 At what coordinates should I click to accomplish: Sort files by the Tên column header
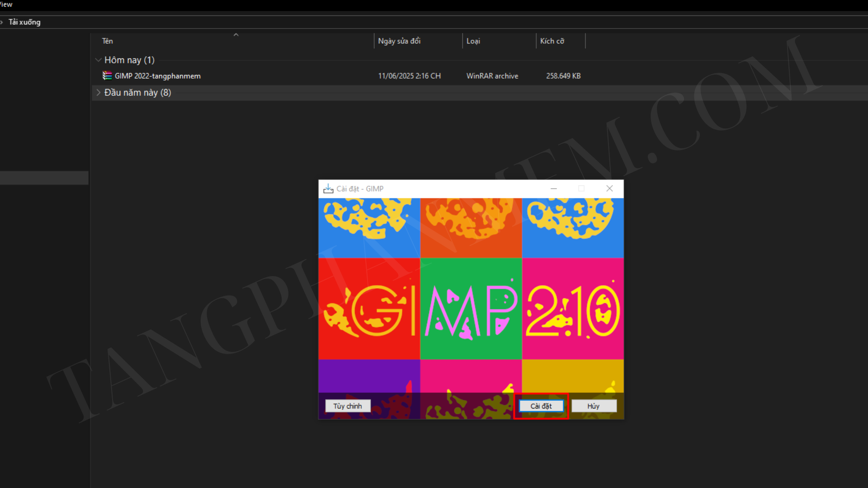[x=107, y=41]
